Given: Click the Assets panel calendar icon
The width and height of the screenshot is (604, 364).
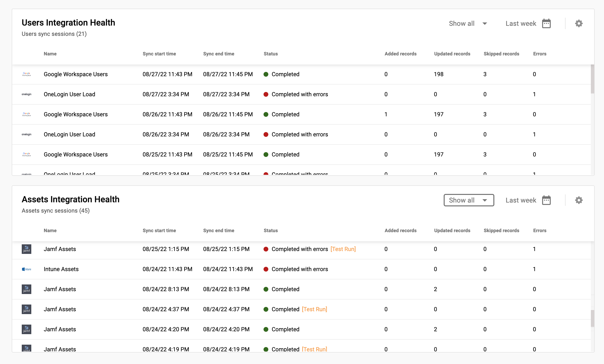Looking at the screenshot, I should click(x=546, y=200).
